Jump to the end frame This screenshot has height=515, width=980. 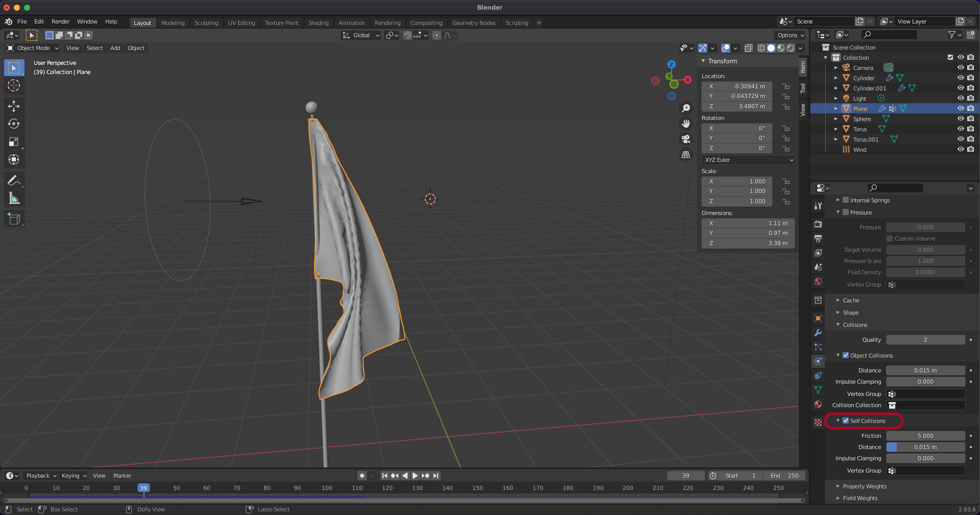436,476
